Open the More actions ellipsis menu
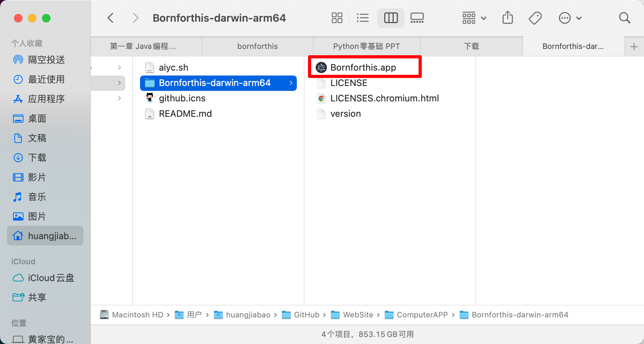The image size is (644, 344). pyautogui.click(x=570, y=18)
